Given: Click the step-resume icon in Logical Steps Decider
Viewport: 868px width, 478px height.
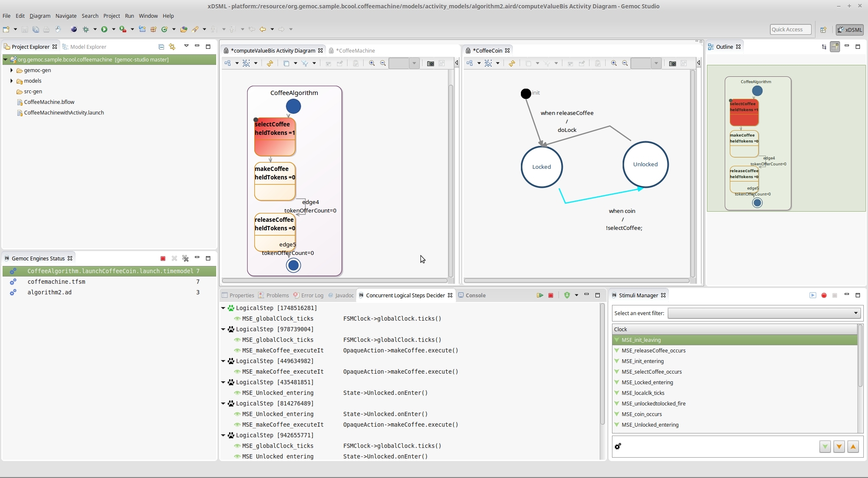Looking at the screenshot, I should [x=540, y=295].
